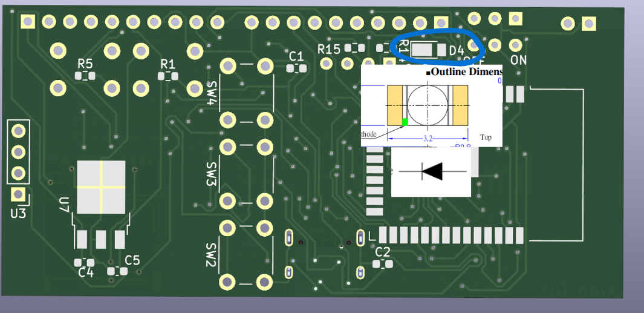Click the D4 diode label
This screenshot has width=644, height=313.
click(457, 51)
